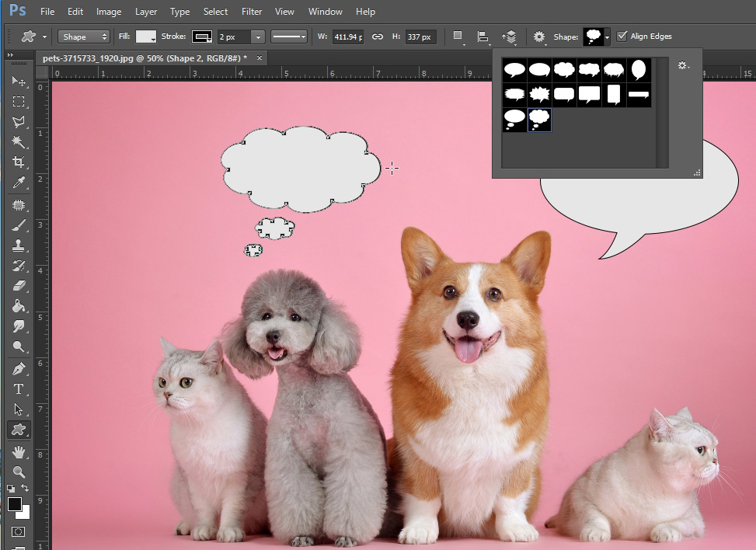Viewport: 756px width, 550px height.
Task: Open the Layer menu
Action: pyautogui.click(x=145, y=12)
